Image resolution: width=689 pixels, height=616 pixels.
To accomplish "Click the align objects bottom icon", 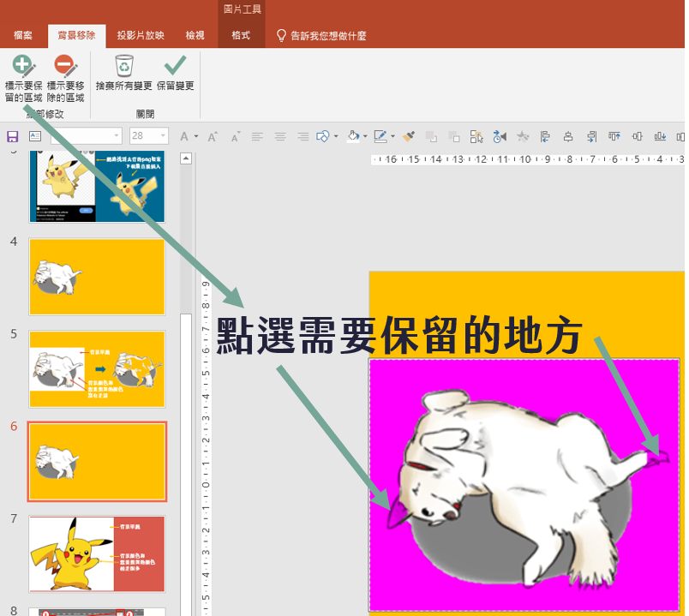I will (x=660, y=136).
